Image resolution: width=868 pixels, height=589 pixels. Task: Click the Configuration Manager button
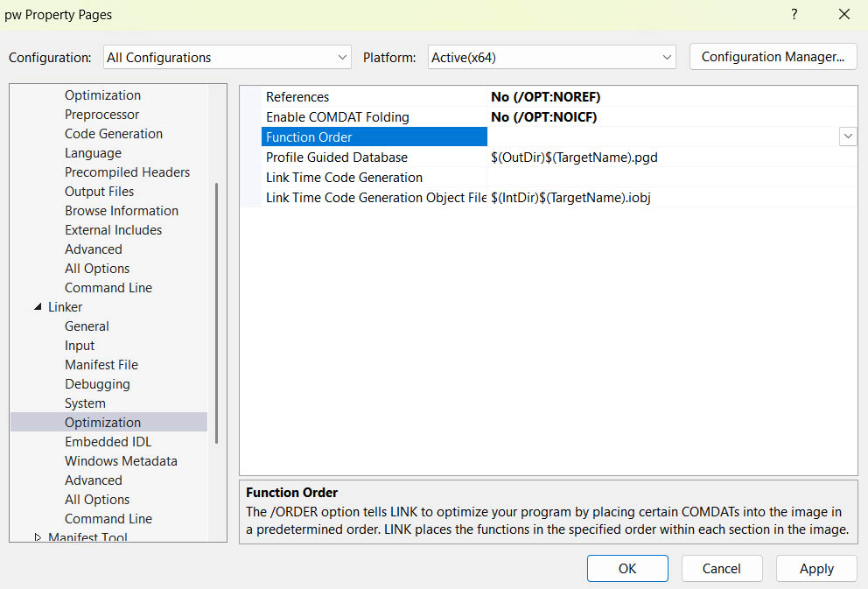pyautogui.click(x=773, y=57)
